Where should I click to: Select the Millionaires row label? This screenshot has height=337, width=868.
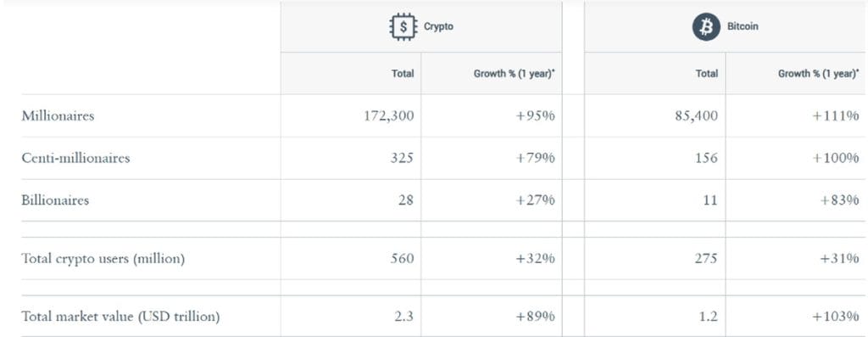click(x=58, y=115)
